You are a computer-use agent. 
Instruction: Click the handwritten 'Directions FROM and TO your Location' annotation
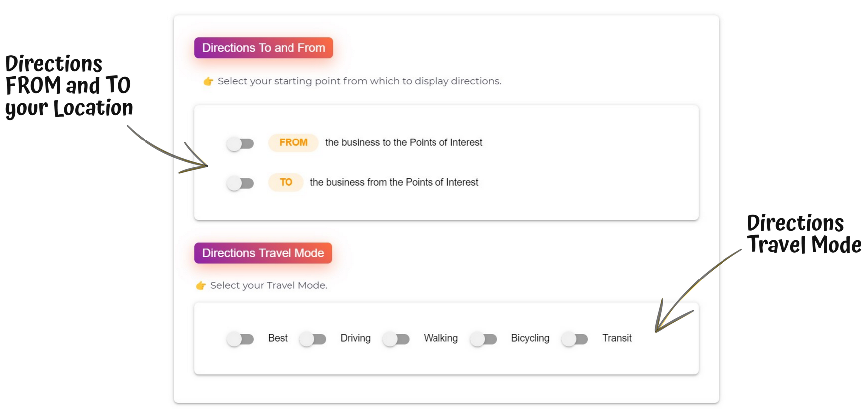click(x=69, y=87)
